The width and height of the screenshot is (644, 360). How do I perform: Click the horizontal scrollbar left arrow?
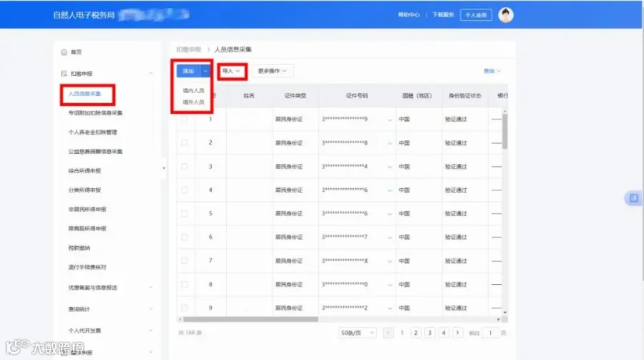pyautogui.click(x=180, y=319)
